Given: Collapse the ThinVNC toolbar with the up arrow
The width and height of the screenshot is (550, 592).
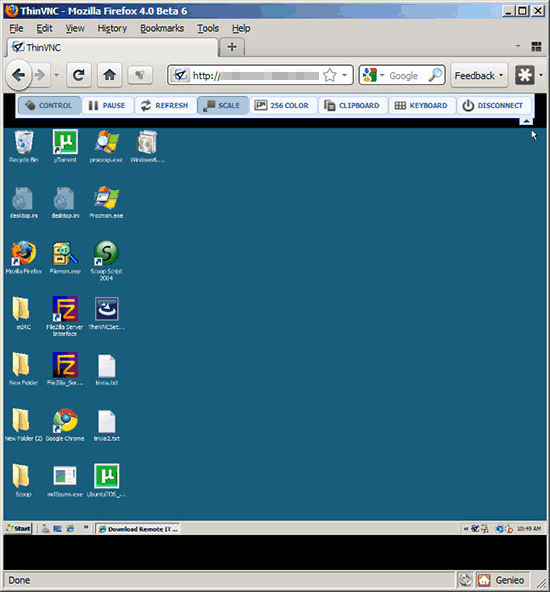Looking at the screenshot, I should (526, 121).
